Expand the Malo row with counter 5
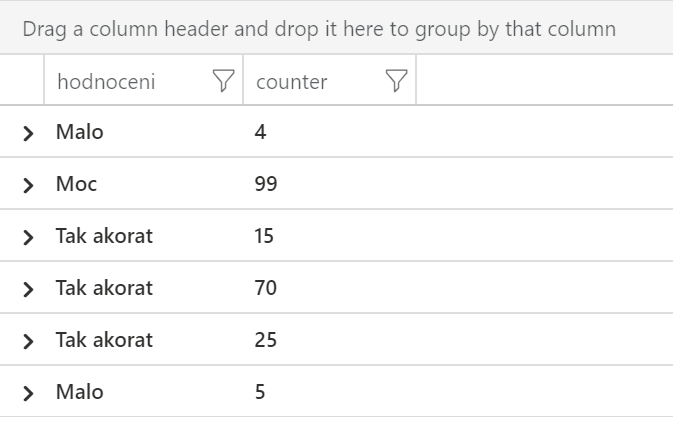 (x=28, y=393)
